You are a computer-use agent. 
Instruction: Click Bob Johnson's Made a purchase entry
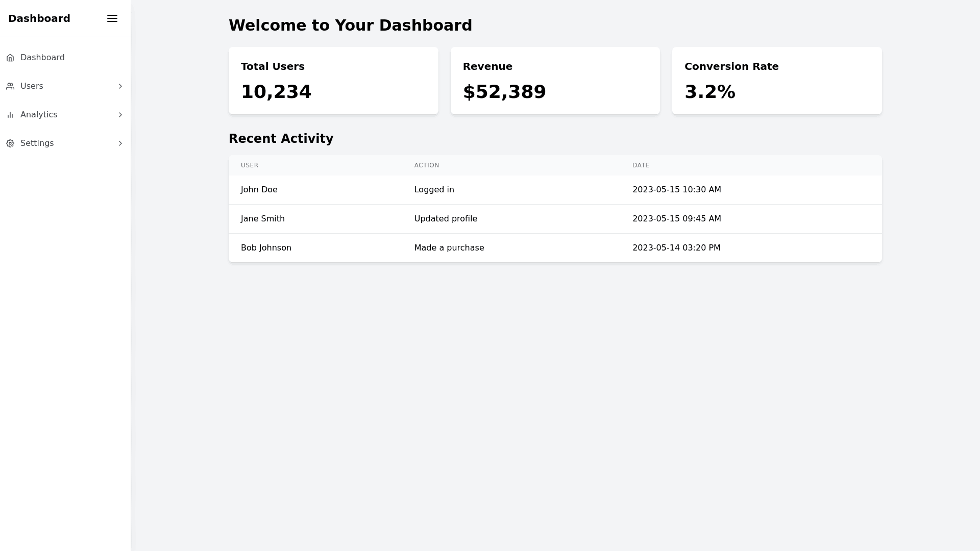click(x=449, y=248)
